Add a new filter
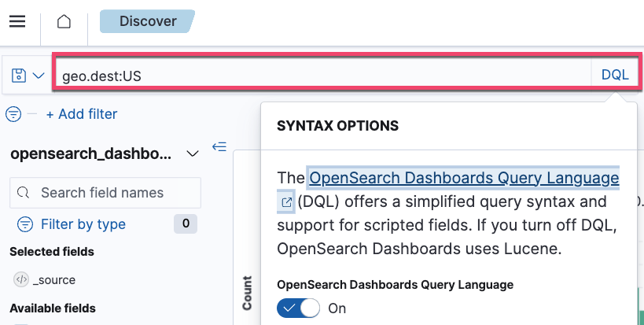The width and height of the screenshot is (644, 325). coord(82,114)
